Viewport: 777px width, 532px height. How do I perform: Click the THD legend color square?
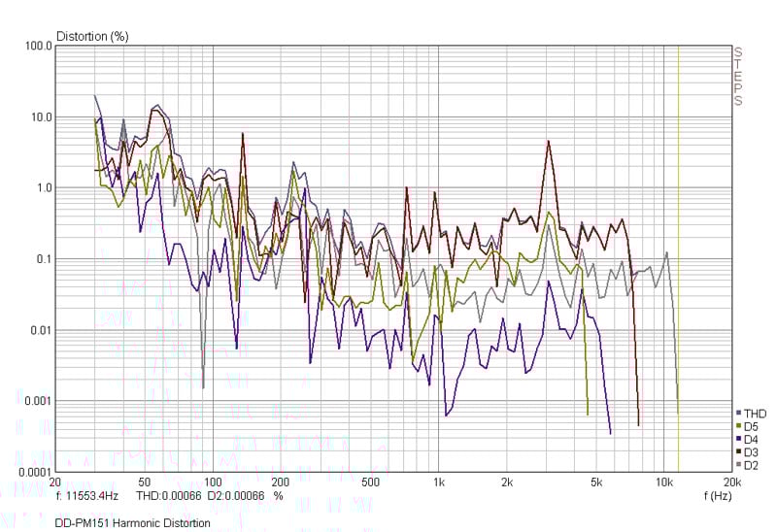pyautogui.click(x=739, y=414)
